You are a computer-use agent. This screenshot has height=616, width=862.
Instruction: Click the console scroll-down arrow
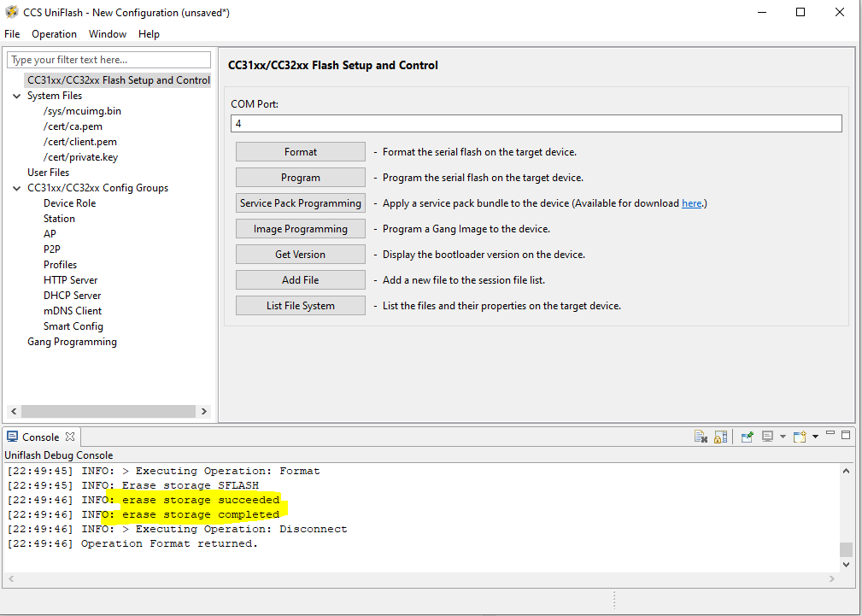click(x=846, y=564)
